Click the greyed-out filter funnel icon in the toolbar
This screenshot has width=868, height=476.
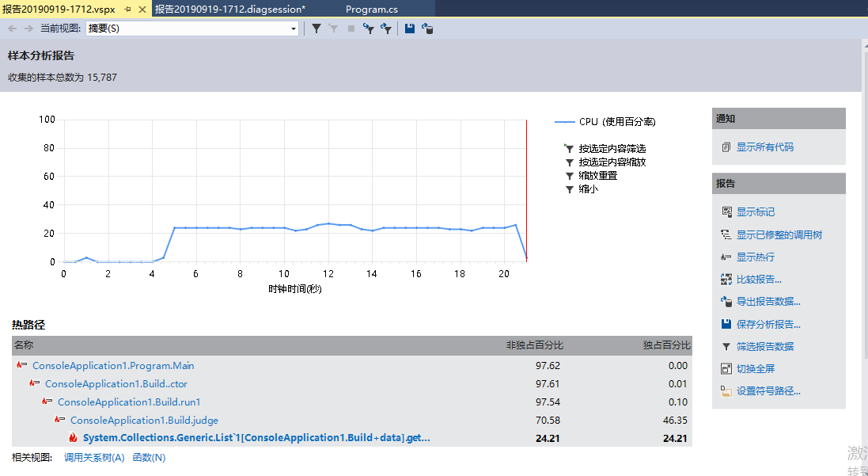click(333, 29)
